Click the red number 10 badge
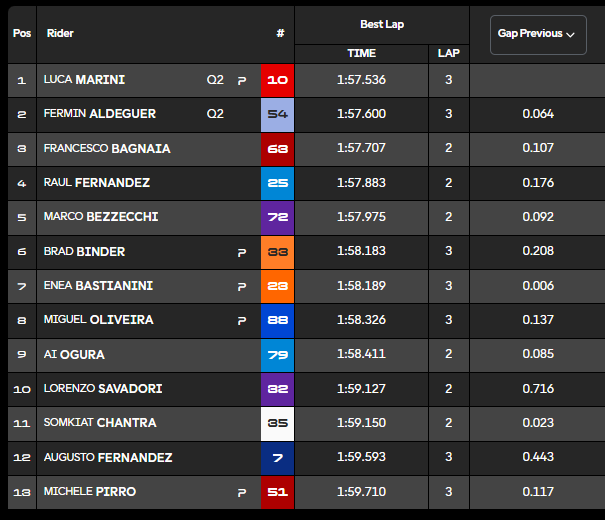The height and width of the screenshot is (520, 605). (277, 80)
